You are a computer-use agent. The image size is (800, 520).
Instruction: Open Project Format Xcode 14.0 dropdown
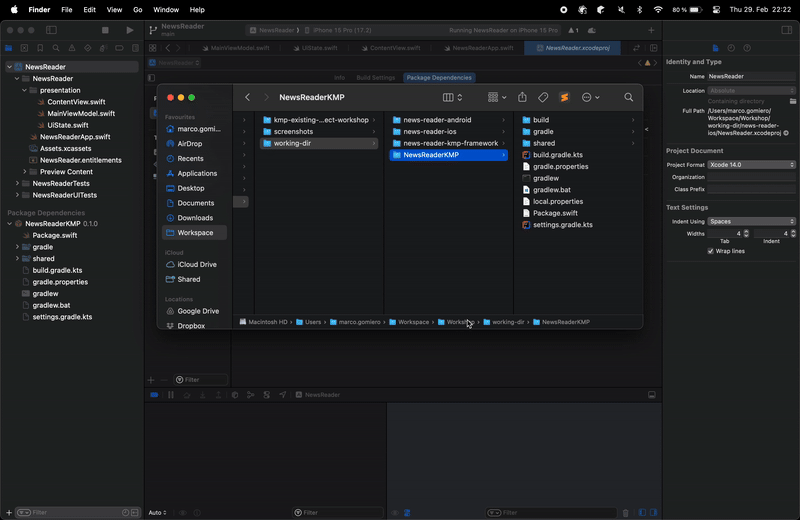click(x=752, y=165)
